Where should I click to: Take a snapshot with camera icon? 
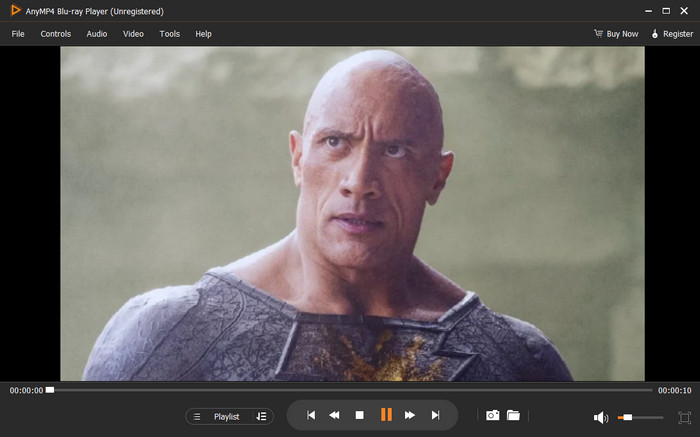[492, 415]
